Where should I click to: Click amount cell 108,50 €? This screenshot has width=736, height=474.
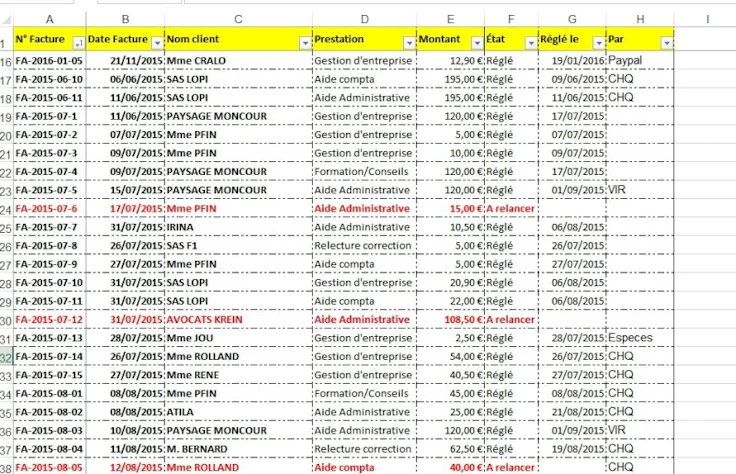tap(450, 320)
